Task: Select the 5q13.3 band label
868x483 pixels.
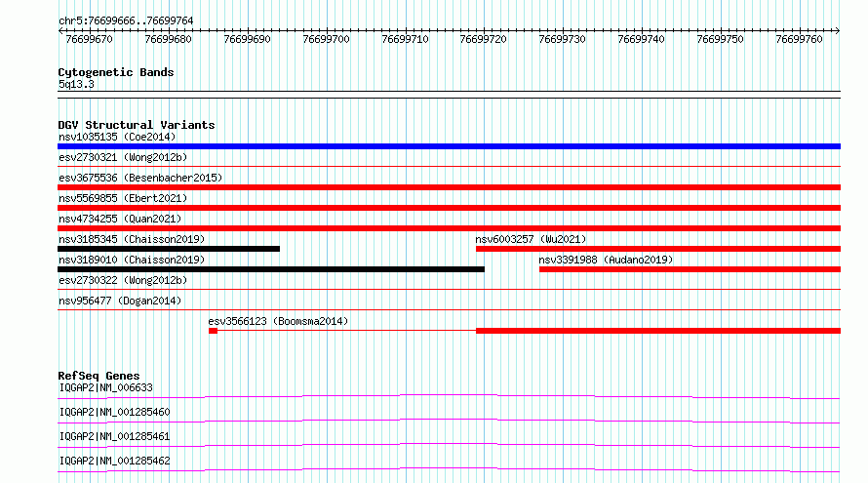Action: pos(76,84)
